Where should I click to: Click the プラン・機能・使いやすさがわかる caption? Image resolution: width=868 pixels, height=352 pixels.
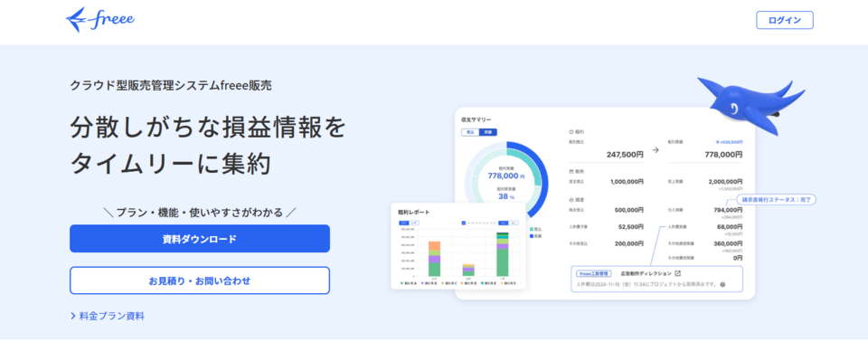click(200, 213)
